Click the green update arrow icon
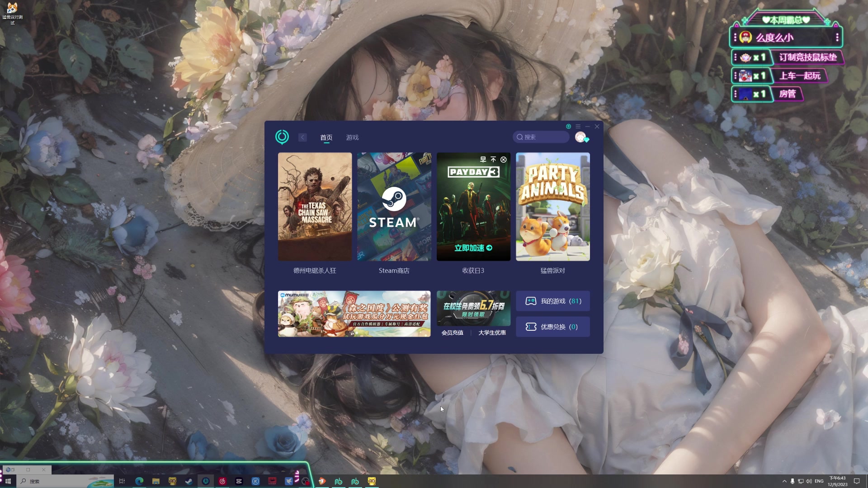The height and width of the screenshot is (488, 868). [x=568, y=127]
